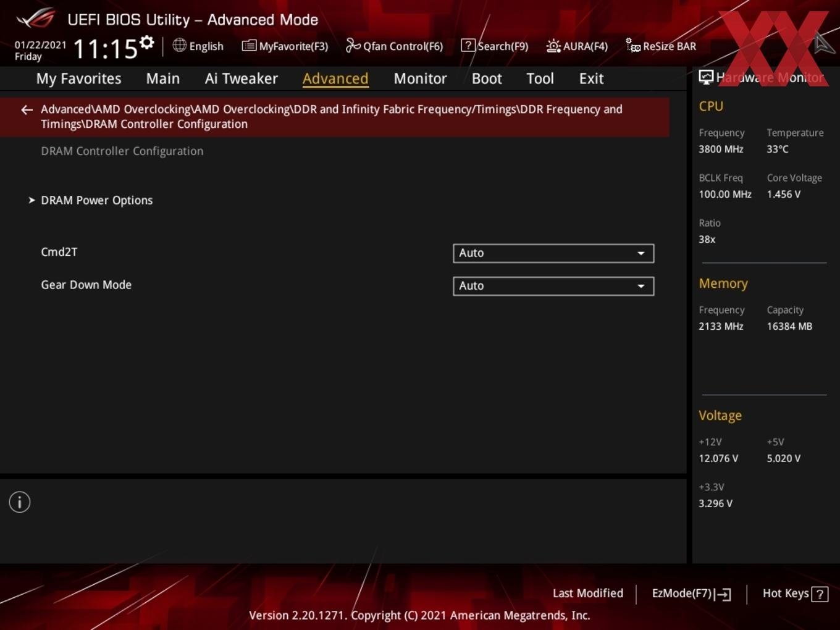Click the back arrow in breadcrumb
This screenshot has width=840, height=630.
[x=27, y=110]
